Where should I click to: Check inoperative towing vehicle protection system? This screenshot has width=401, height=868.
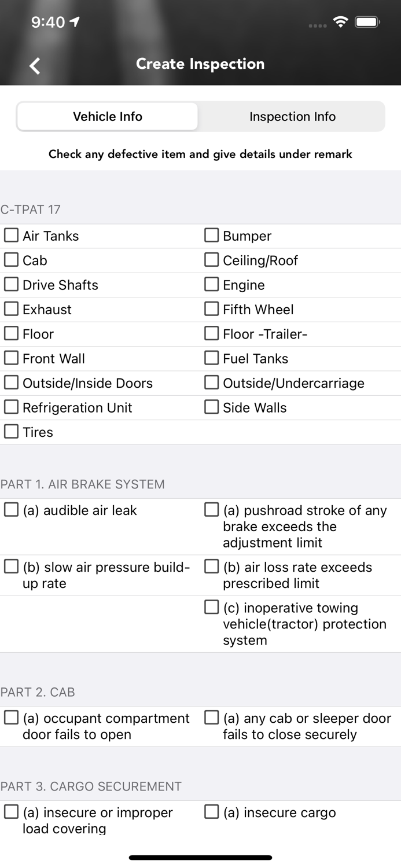coord(212,607)
